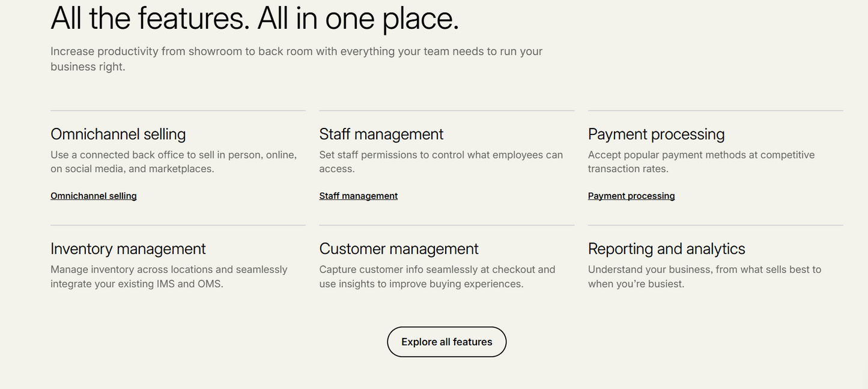
Task: Click the divider line above Reporting and analytics
Action: click(x=715, y=225)
